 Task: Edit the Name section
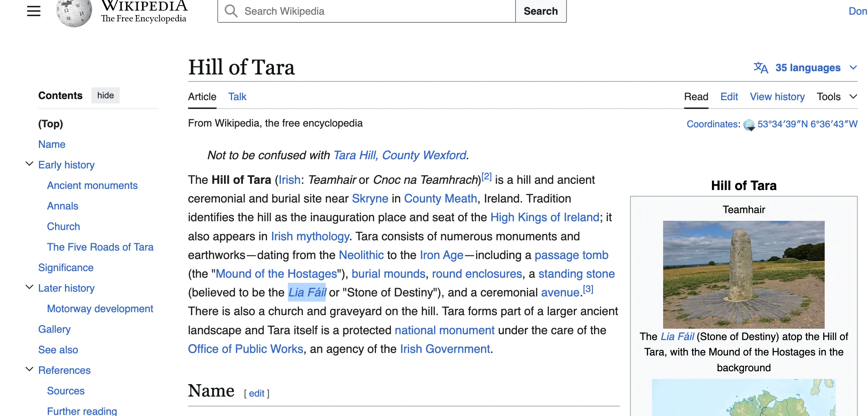tap(256, 394)
